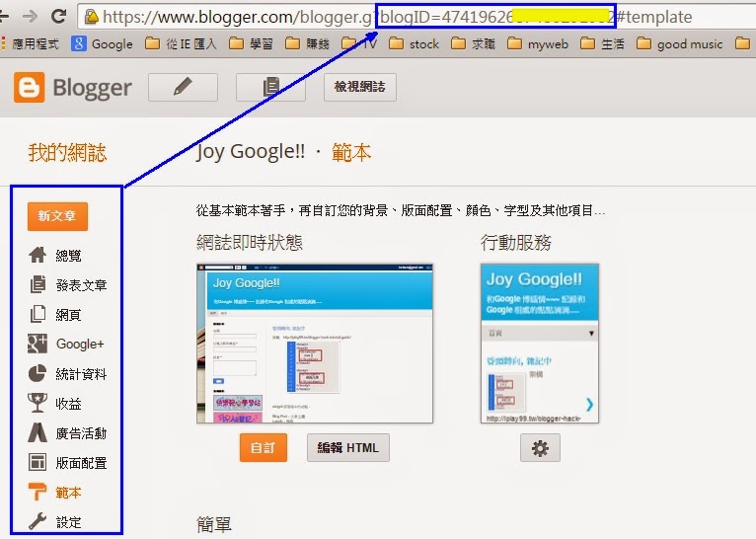Open 總覽 in the sidebar
The image size is (756, 539).
click(x=54, y=255)
